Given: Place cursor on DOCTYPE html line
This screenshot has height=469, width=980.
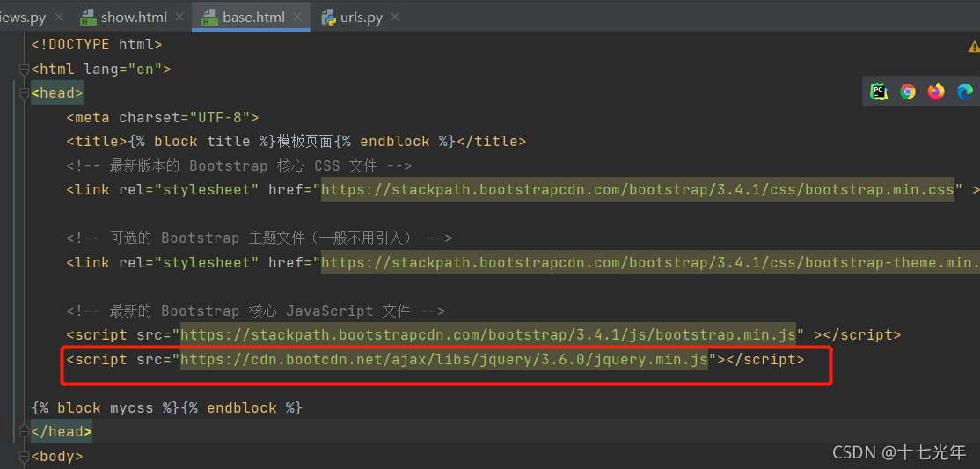Looking at the screenshot, I should click(x=97, y=44).
